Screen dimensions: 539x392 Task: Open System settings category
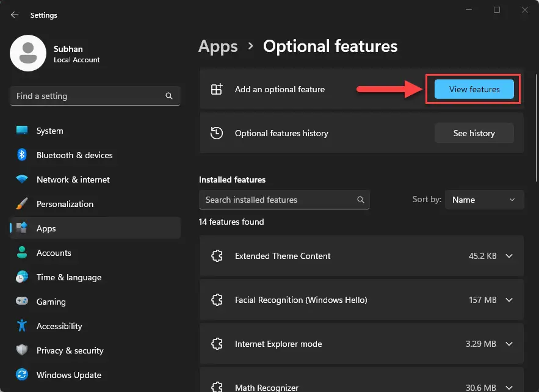[x=95, y=131]
